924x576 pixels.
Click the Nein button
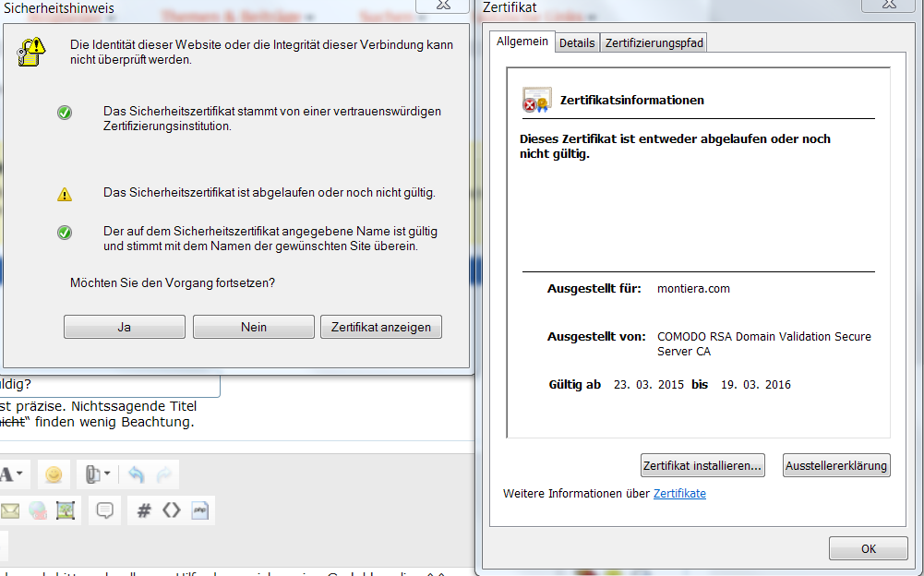(254, 327)
